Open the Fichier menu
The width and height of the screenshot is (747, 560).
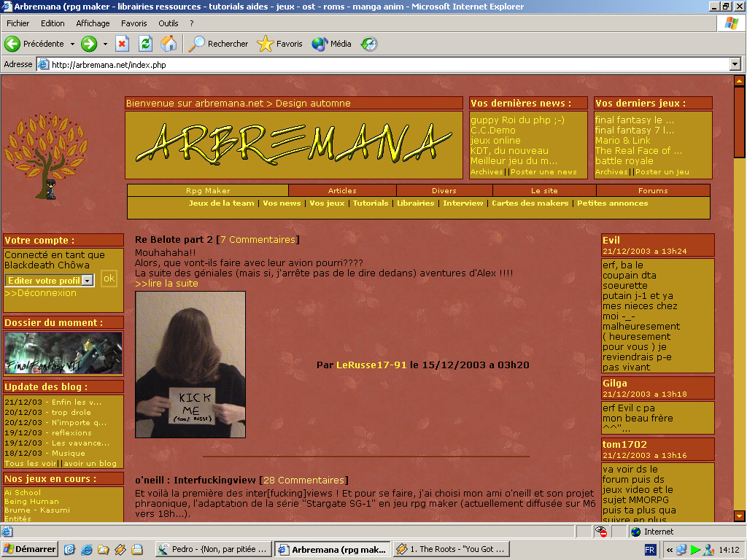[x=18, y=23]
